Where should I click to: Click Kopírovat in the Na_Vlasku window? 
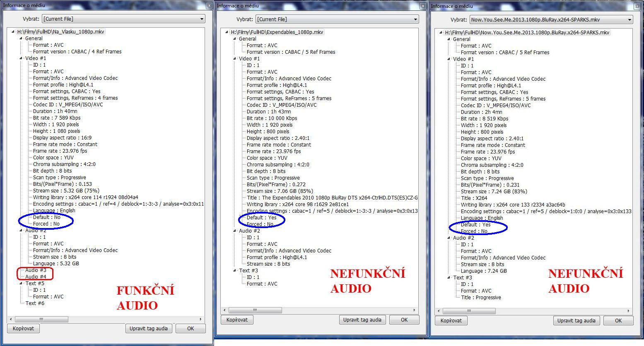[x=23, y=328]
